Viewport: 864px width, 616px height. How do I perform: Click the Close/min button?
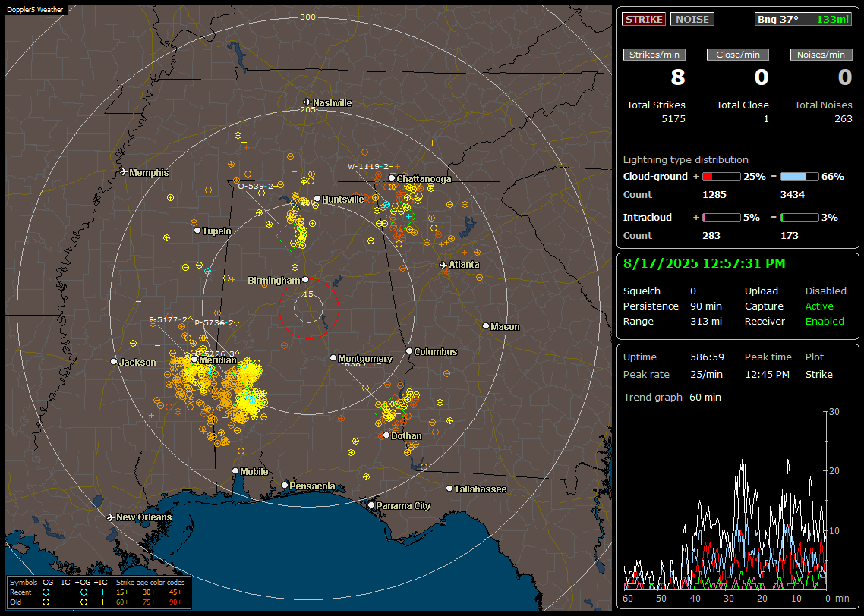738,55
